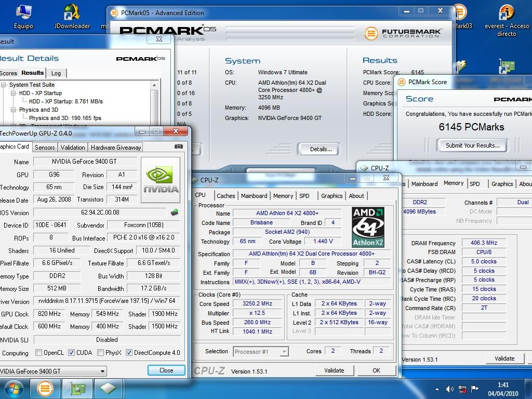This screenshot has height=399, width=532.
Task: Click the network tray icon
Action: [x=462, y=389]
